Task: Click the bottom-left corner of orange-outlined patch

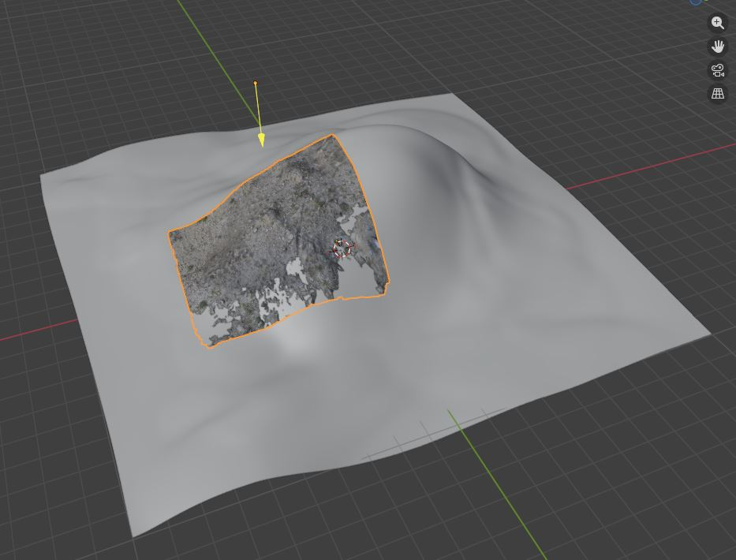Action: (208, 346)
